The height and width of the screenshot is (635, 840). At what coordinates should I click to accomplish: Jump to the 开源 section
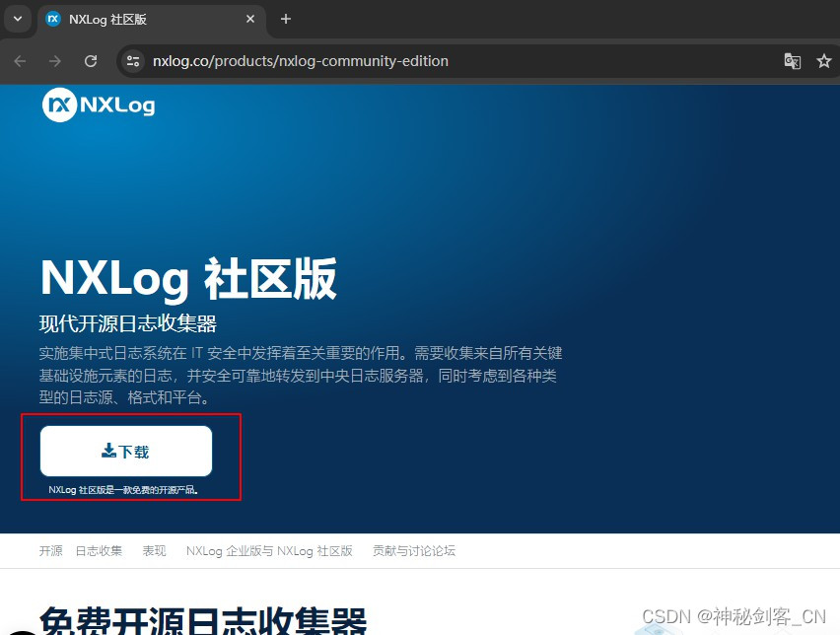click(x=51, y=551)
